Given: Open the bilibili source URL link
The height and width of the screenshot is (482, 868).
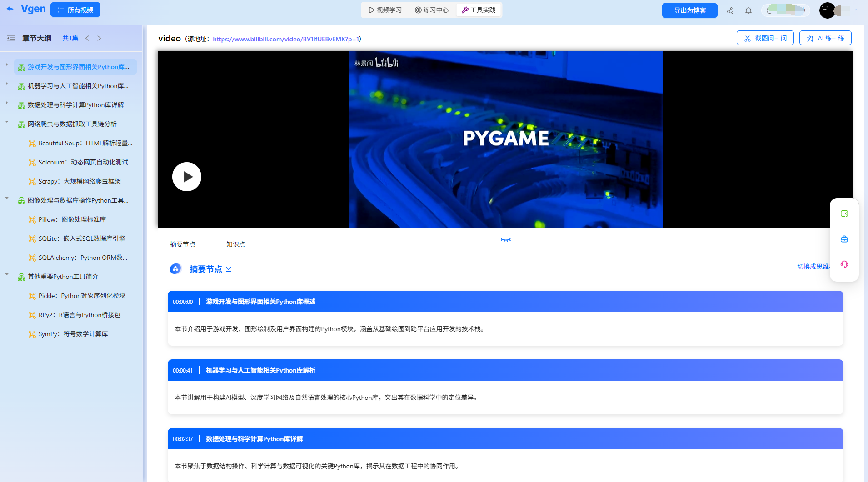Looking at the screenshot, I should (286, 39).
